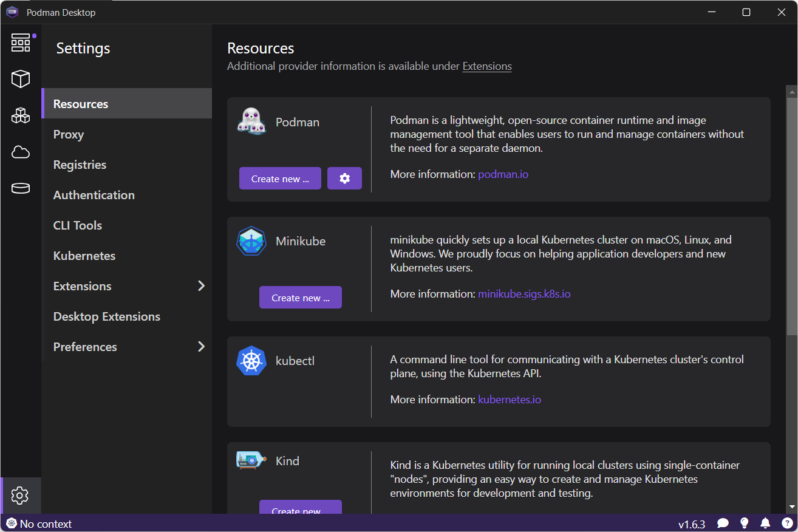
Task: Open the feedback speech bubble icon
Action: pyautogui.click(x=723, y=523)
